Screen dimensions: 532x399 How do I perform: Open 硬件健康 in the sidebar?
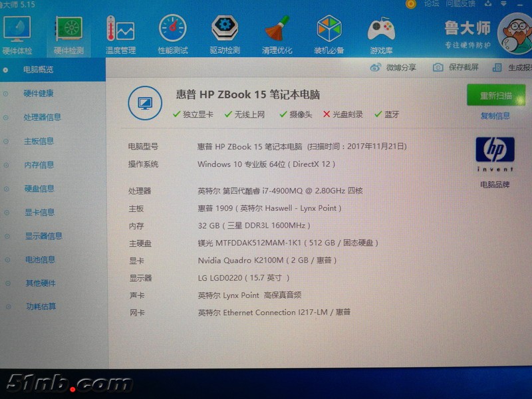tap(39, 94)
